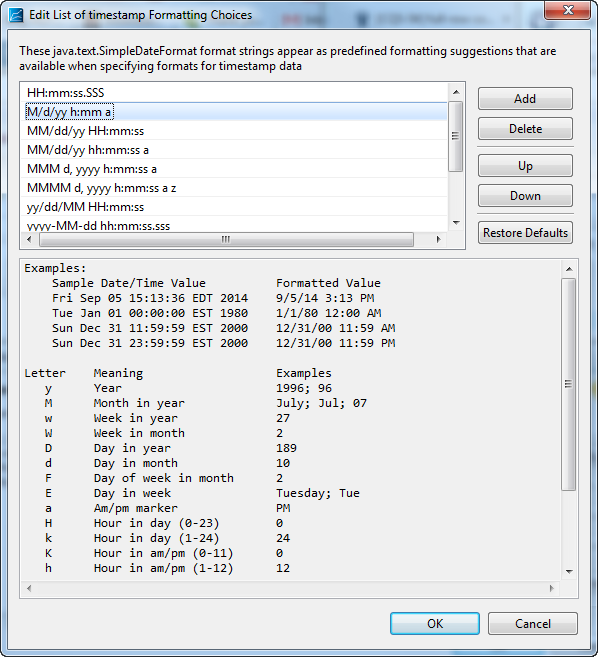Viewport: 598px width, 657px height.
Task: Click the '1996; 96' example text
Action: (304, 388)
